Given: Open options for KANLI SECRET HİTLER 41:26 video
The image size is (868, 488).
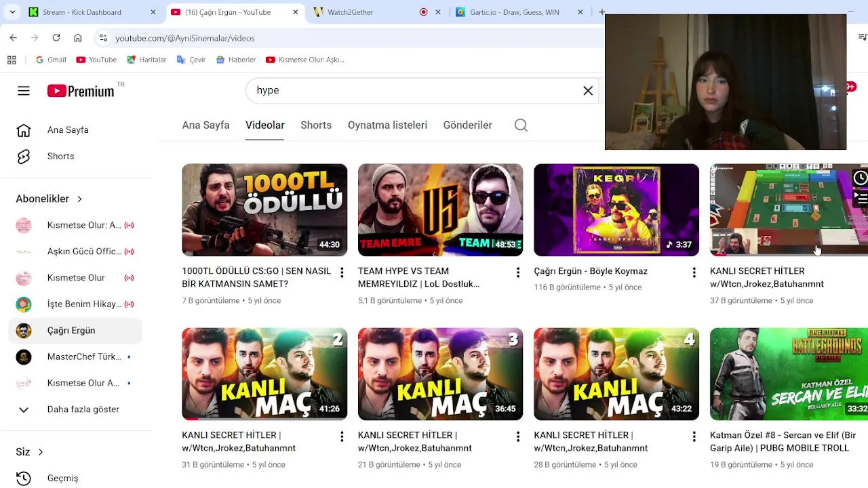Looking at the screenshot, I should point(342,436).
